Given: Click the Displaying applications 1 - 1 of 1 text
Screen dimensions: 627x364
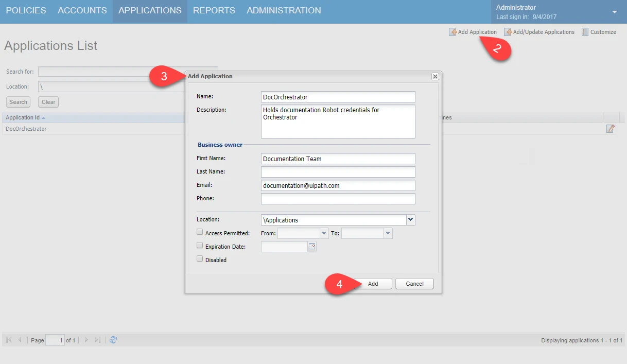Looking at the screenshot, I should pos(582,340).
